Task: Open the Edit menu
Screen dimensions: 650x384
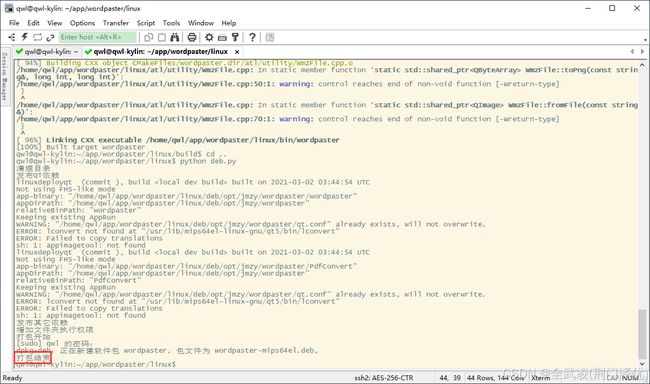Action: click(34, 23)
